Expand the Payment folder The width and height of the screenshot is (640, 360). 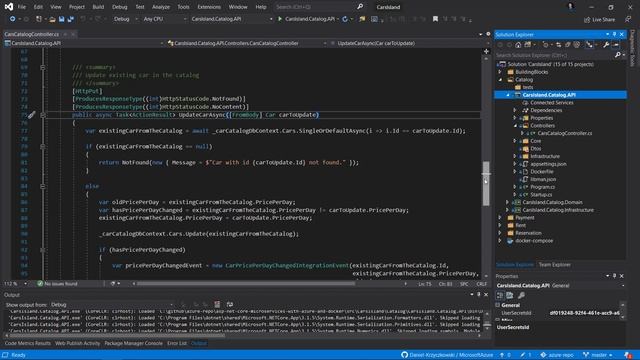(x=500, y=218)
